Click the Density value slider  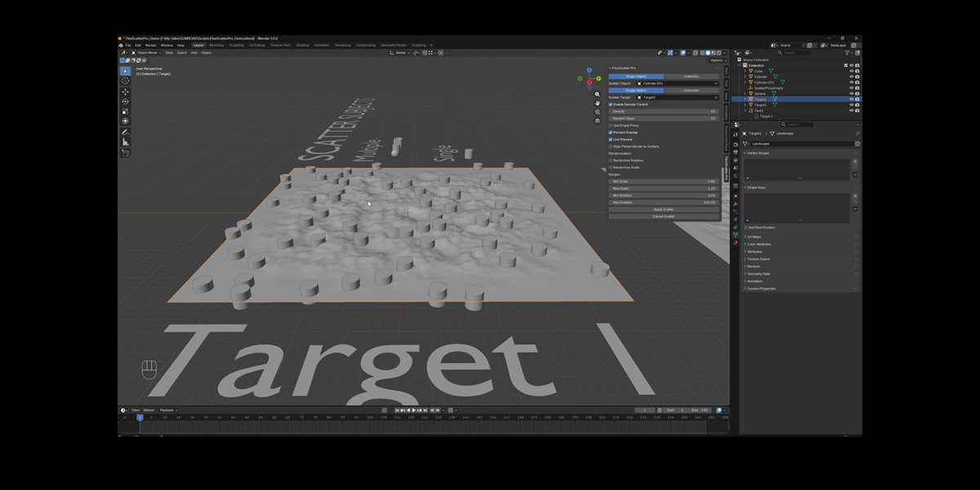(x=663, y=111)
